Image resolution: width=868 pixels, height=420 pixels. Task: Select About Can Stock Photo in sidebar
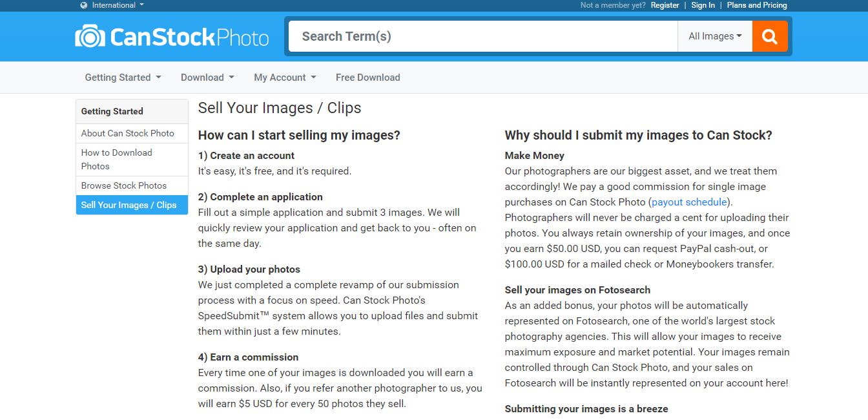tap(132, 133)
